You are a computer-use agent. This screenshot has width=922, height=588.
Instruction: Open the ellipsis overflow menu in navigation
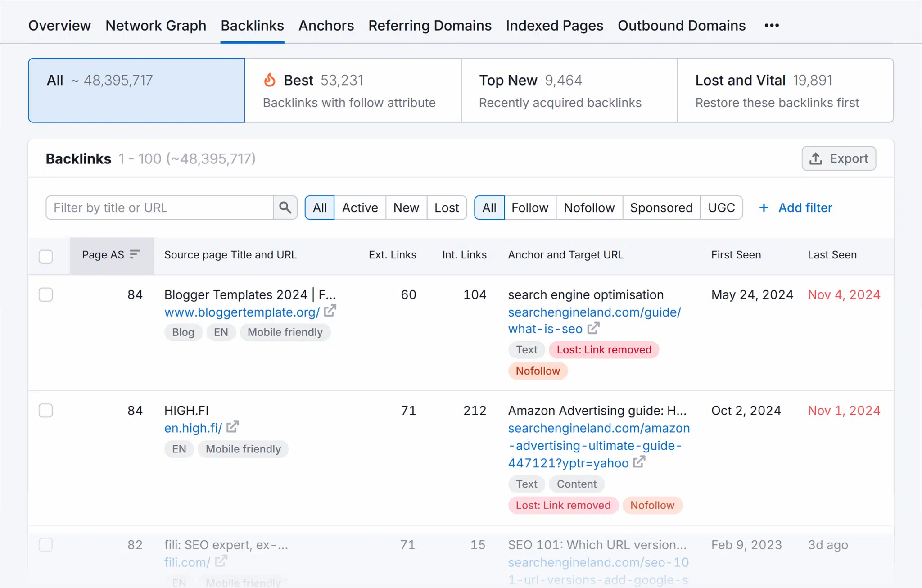pyautogui.click(x=772, y=26)
